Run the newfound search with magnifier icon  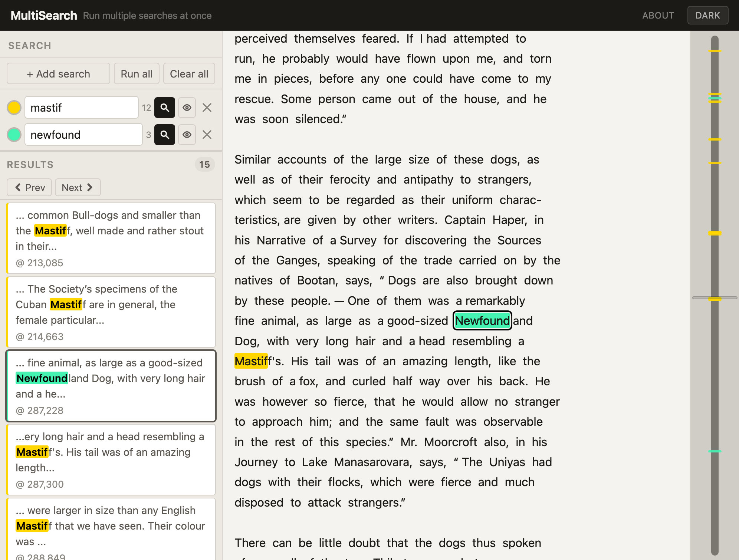click(165, 135)
